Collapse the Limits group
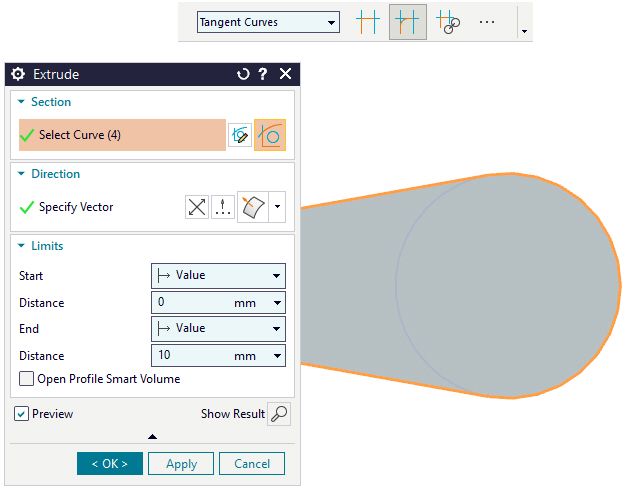 [x=21, y=246]
